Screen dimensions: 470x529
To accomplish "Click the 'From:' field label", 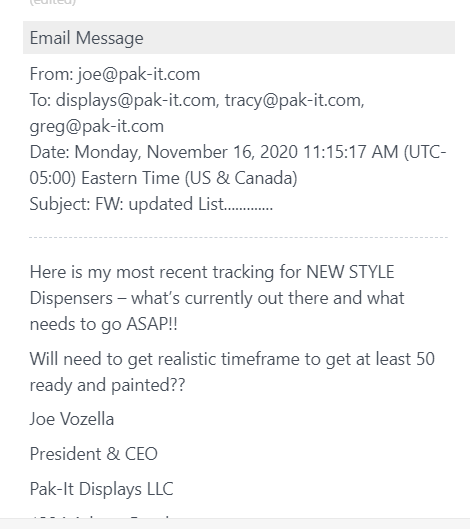I will pyautogui.click(x=51, y=74).
